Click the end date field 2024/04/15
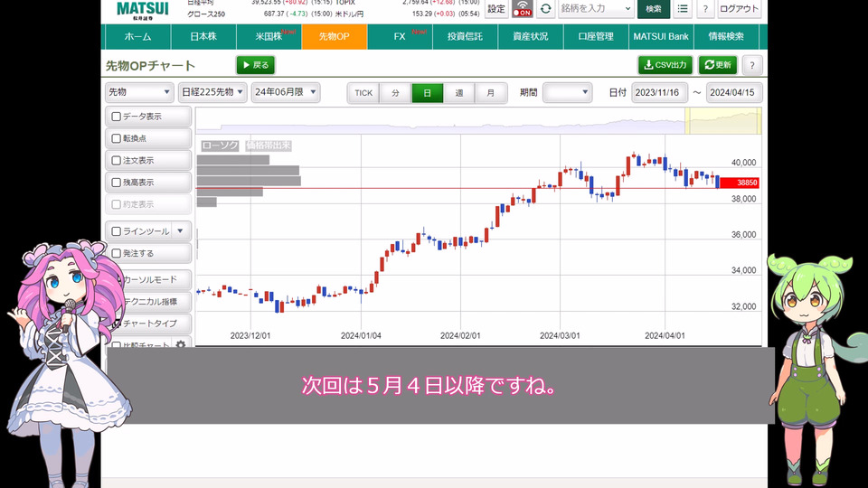 pos(734,92)
